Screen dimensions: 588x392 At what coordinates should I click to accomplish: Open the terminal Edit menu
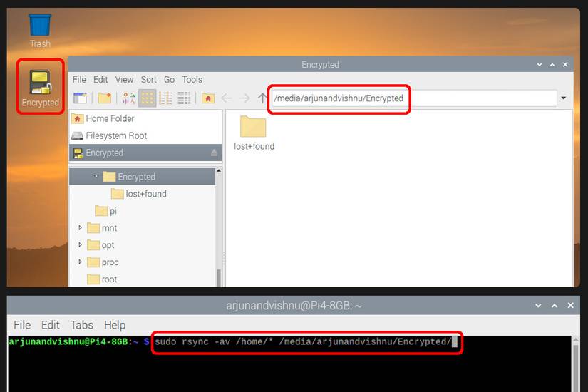tap(51, 325)
